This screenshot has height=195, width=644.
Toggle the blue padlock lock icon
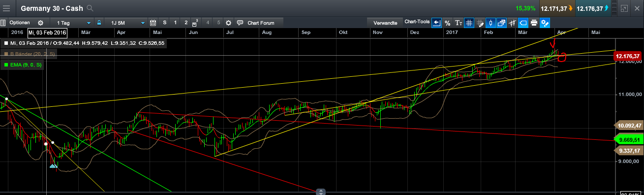(x=99, y=23)
